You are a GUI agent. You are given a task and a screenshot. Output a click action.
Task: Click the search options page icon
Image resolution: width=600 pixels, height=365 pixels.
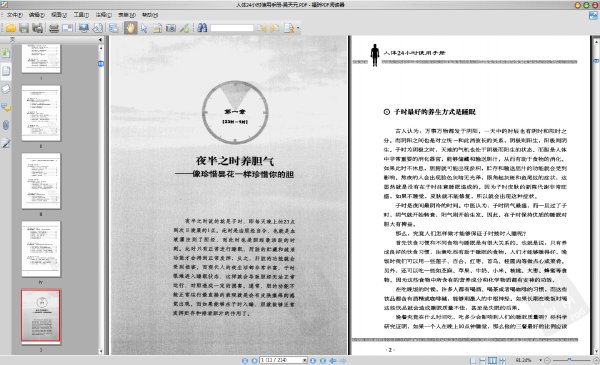tap(289, 28)
